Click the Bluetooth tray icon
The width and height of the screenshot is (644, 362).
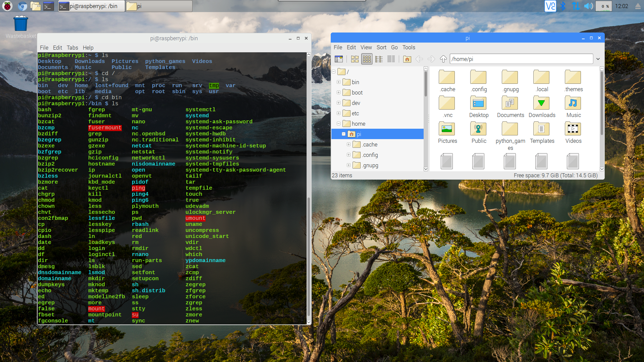point(563,6)
